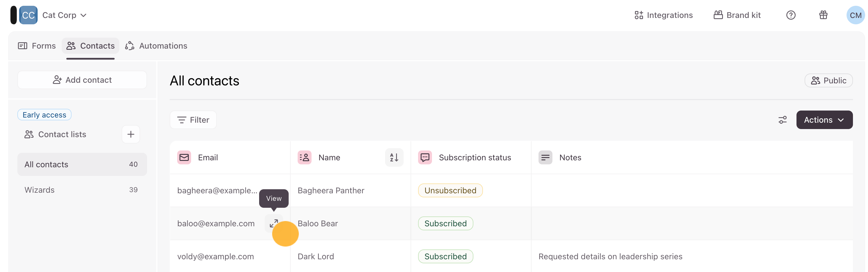868x272 pixels.
Task: Click the Notes column header icon
Action: 545,157
